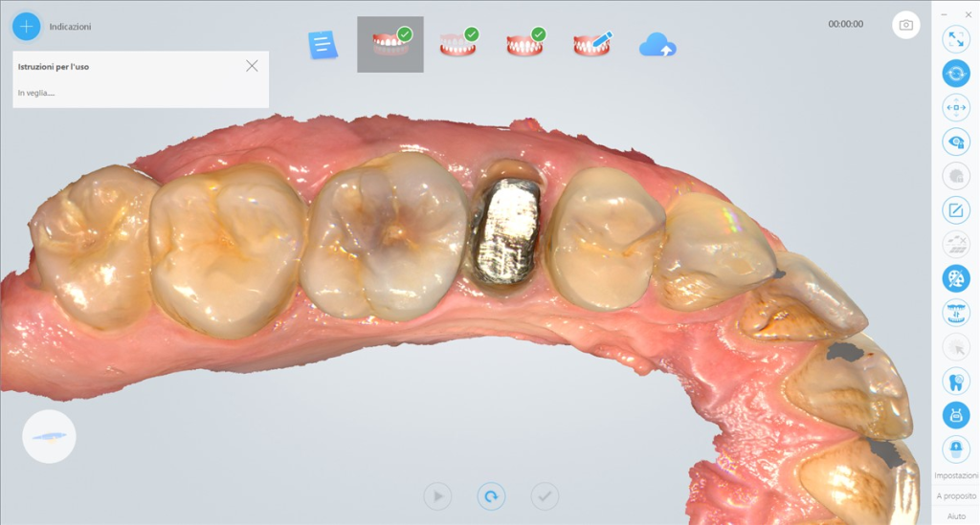The width and height of the screenshot is (980, 525).
Task: Click the greyed-out lock model icon
Action: [956, 176]
